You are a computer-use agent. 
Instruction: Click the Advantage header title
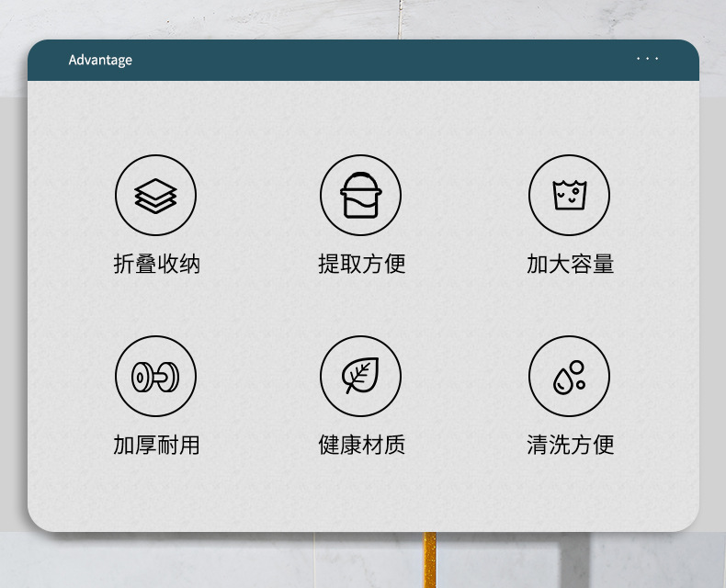[x=100, y=61]
